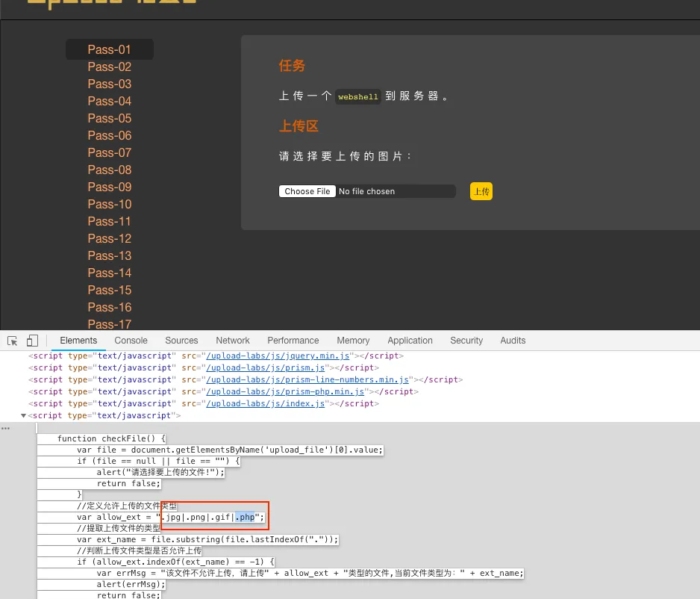Open the Network tab

[x=233, y=341]
